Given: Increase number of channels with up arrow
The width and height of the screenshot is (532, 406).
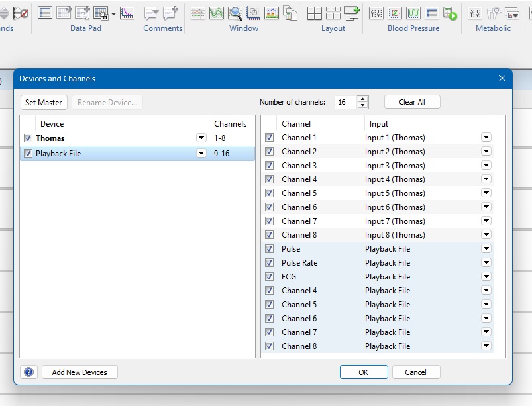Looking at the screenshot, I should [362, 99].
